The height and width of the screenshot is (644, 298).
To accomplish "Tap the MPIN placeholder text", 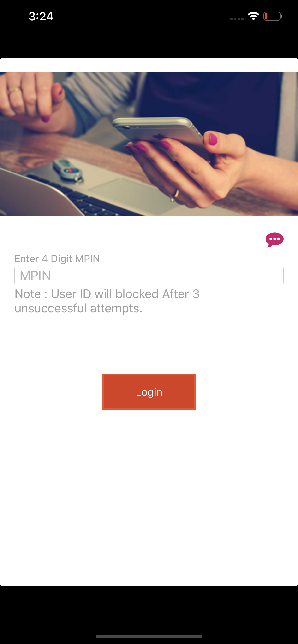I will [35, 276].
